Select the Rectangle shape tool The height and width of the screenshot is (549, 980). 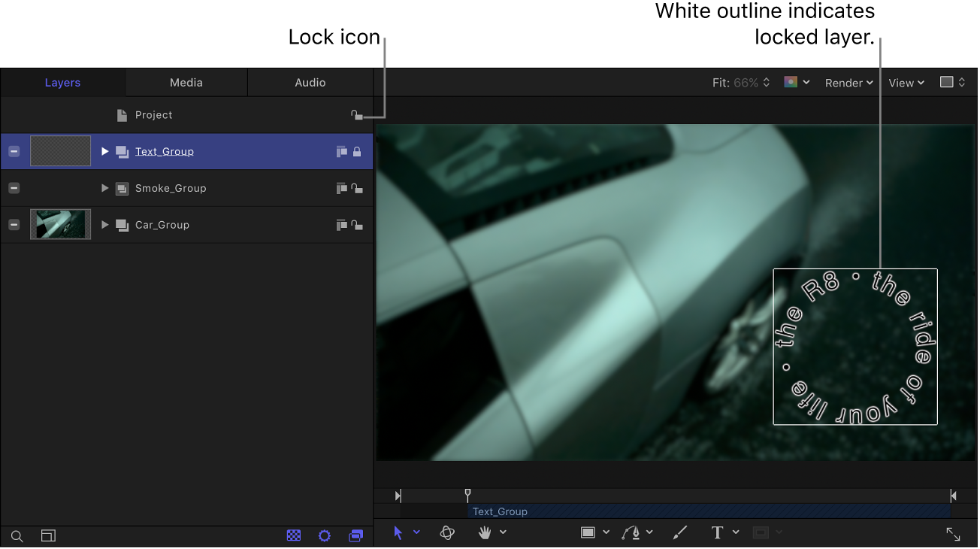pos(588,533)
